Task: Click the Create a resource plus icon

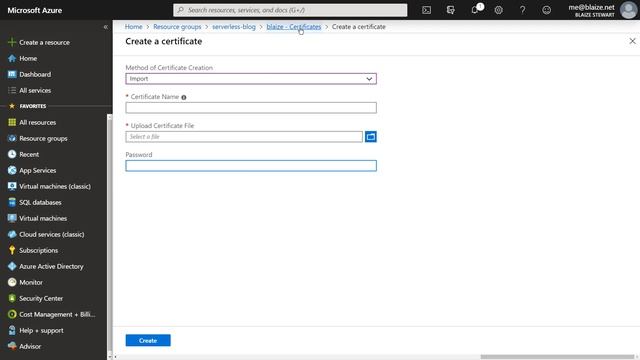Action: pos(12,42)
